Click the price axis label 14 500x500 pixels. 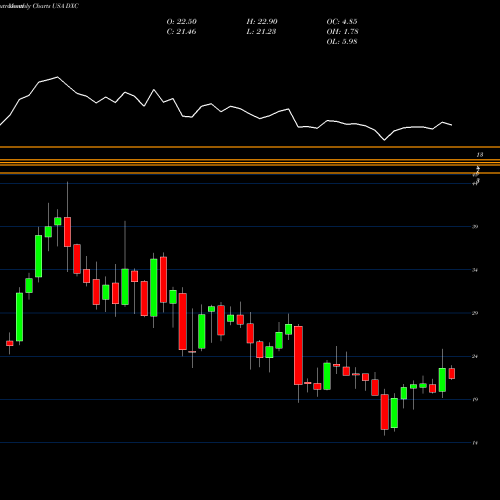pyautogui.click(x=475, y=443)
